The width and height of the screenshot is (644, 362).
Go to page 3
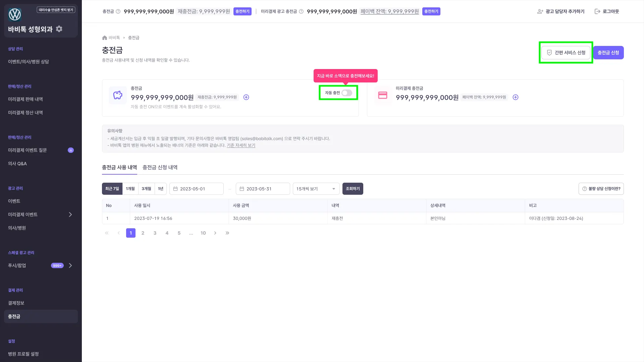[x=155, y=233]
